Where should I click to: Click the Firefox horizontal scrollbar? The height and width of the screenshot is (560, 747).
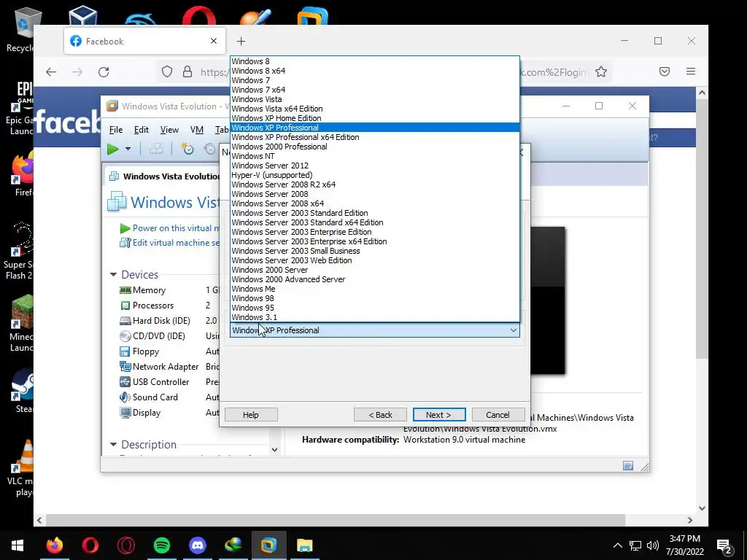click(335, 520)
